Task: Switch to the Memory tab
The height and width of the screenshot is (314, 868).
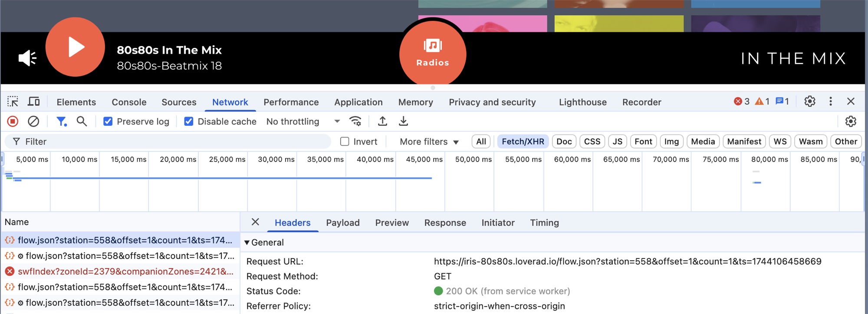Action: pyautogui.click(x=416, y=102)
